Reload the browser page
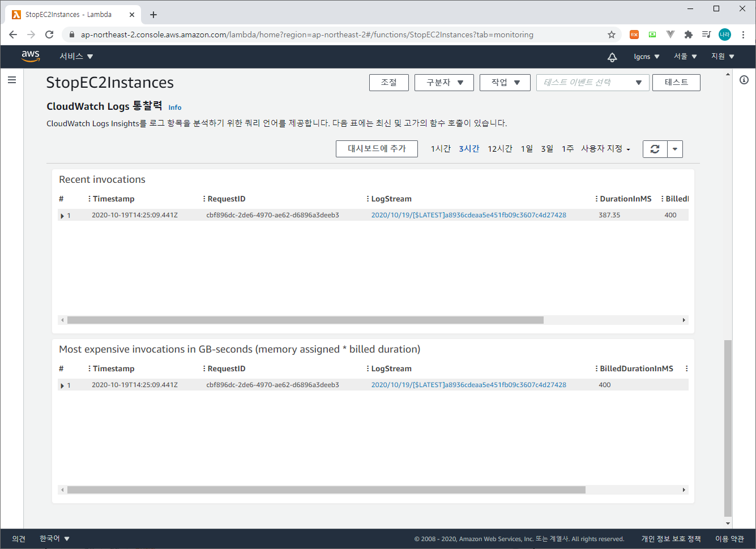Screen dimensions: 756x549 point(49,35)
